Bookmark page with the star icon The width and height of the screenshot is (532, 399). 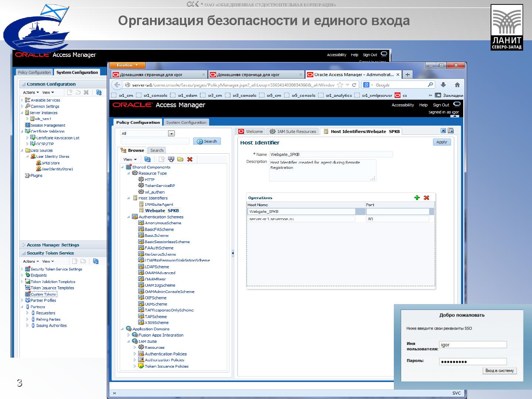[340, 85]
